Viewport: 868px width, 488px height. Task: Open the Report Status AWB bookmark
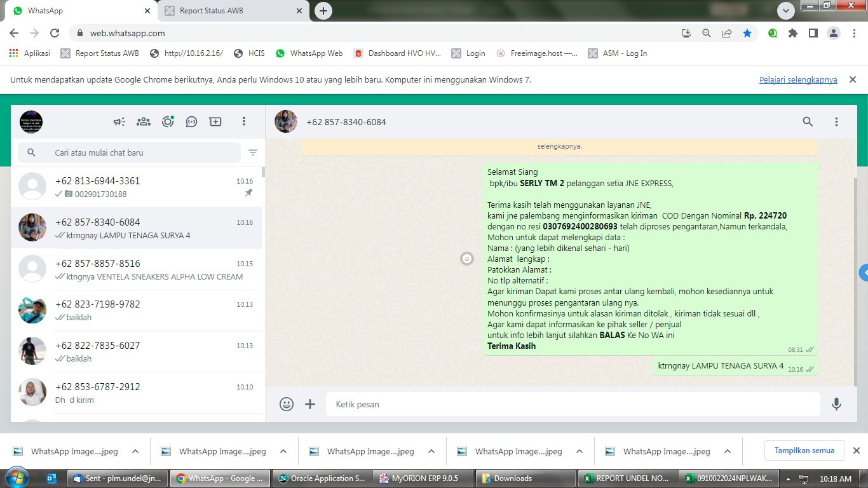100,53
